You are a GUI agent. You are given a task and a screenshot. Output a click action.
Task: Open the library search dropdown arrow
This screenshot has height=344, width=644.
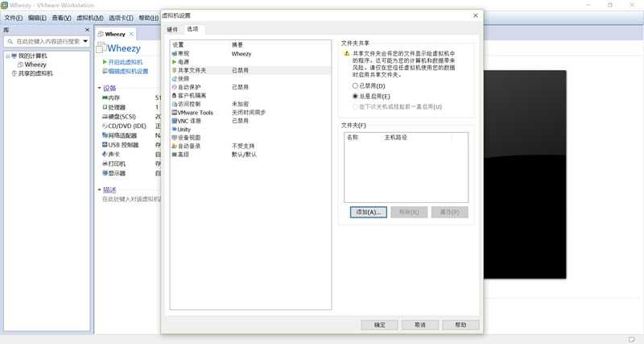pyautogui.click(x=85, y=41)
